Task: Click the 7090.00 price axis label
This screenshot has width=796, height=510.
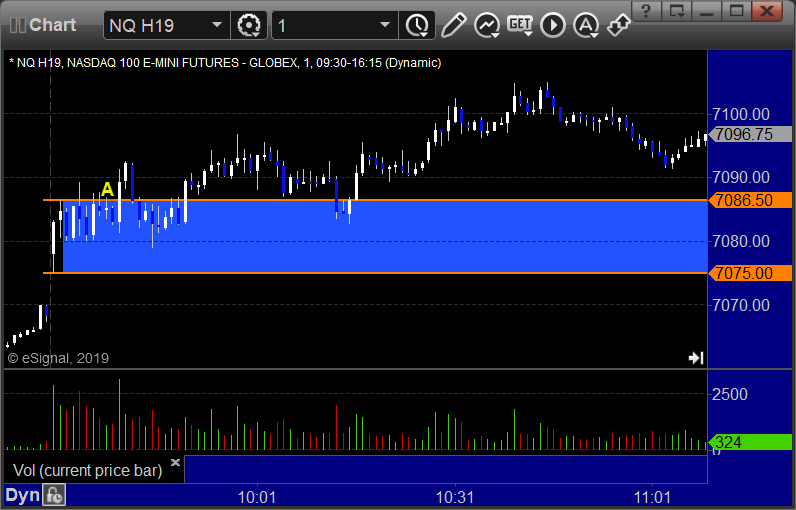Action: click(x=741, y=177)
